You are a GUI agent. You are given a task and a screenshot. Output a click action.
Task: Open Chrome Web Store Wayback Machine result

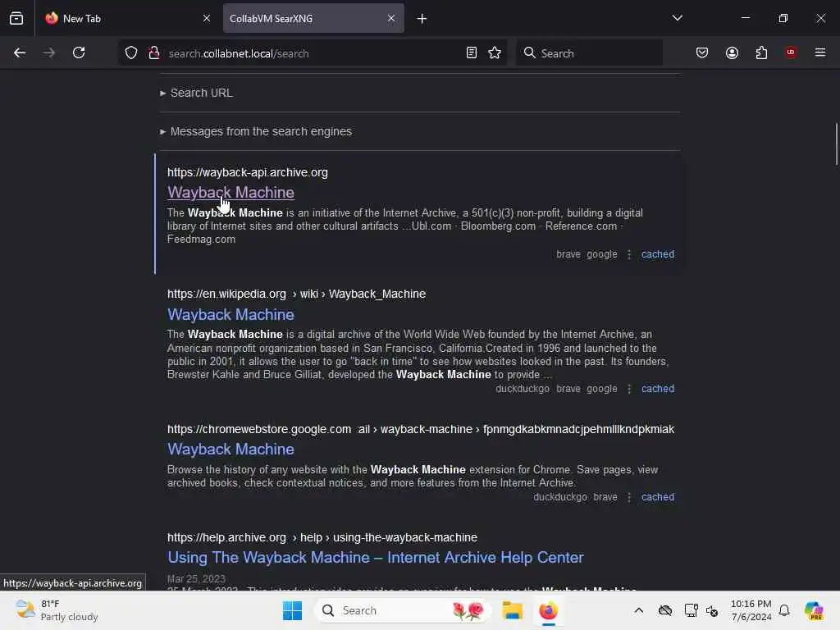(x=231, y=449)
